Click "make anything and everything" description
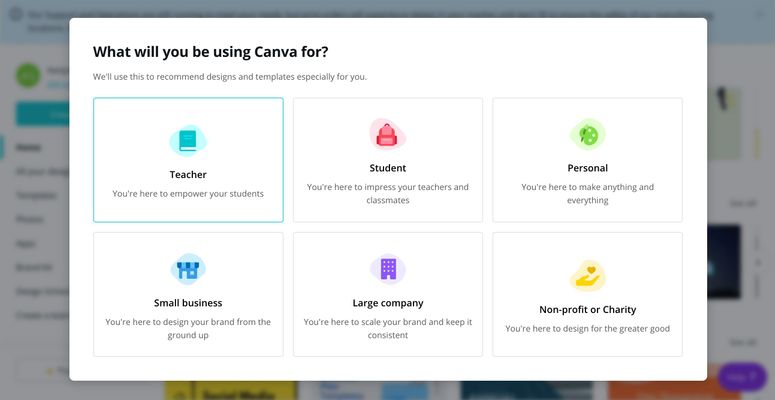 tap(587, 193)
